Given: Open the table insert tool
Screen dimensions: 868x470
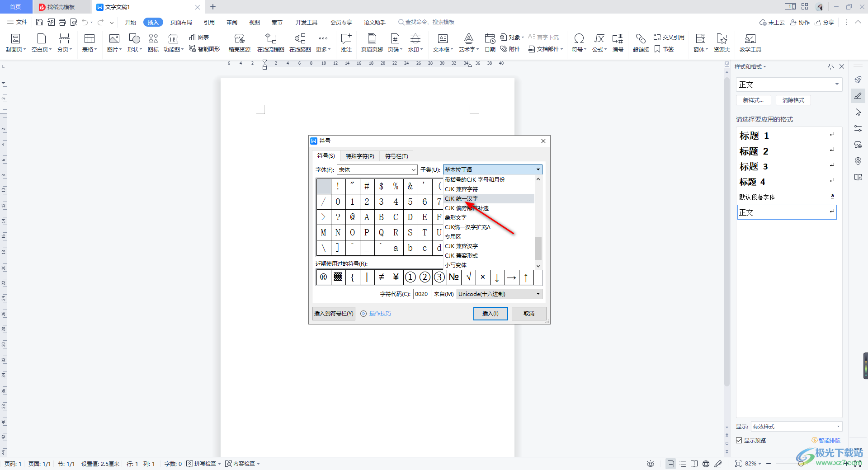Looking at the screenshot, I should (x=90, y=43).
